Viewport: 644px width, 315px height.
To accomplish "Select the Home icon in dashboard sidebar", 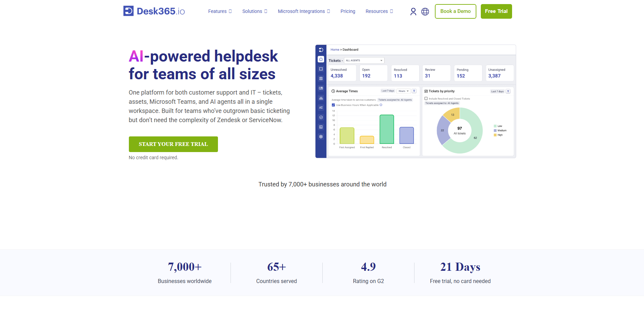I will coord(321,59).
